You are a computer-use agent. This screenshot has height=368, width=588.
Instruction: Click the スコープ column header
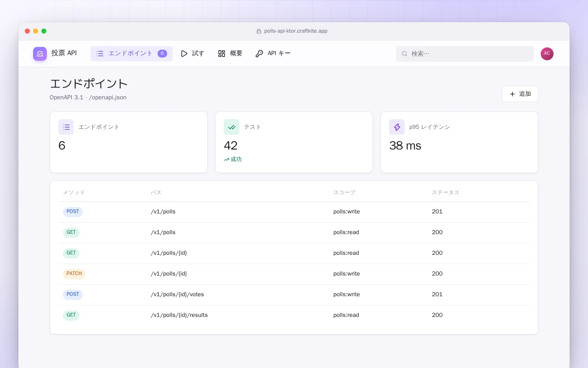pos(345,192)
